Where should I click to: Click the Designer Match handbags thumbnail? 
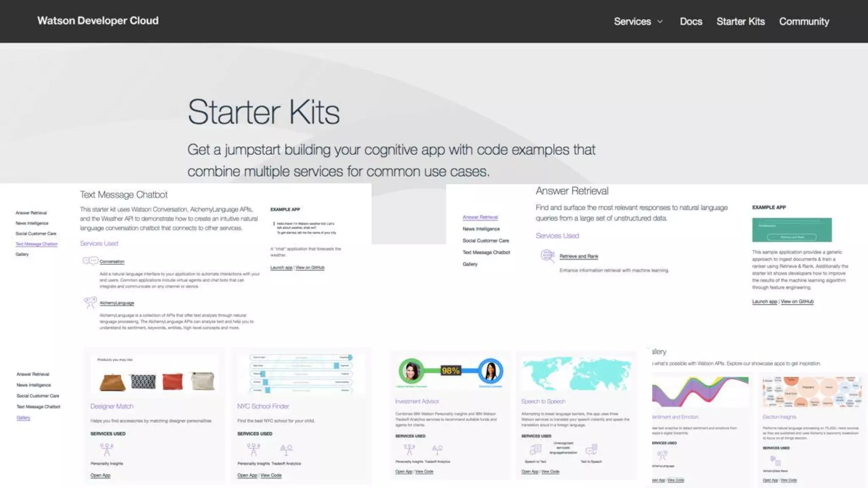click(155, 374)
